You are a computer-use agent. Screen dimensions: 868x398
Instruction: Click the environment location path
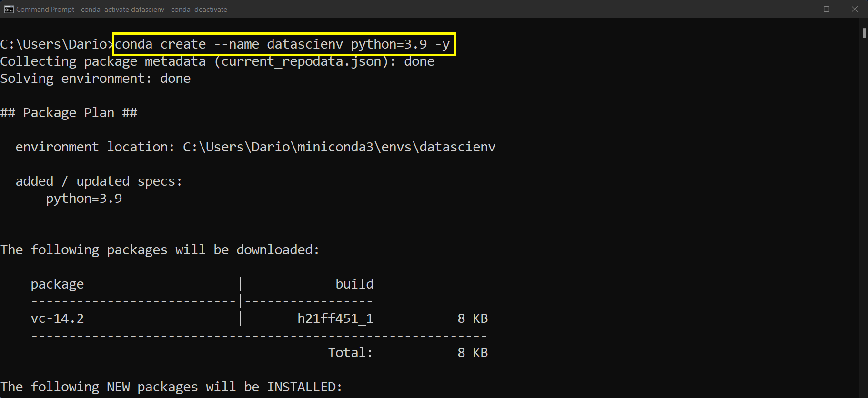click(339, 147)
